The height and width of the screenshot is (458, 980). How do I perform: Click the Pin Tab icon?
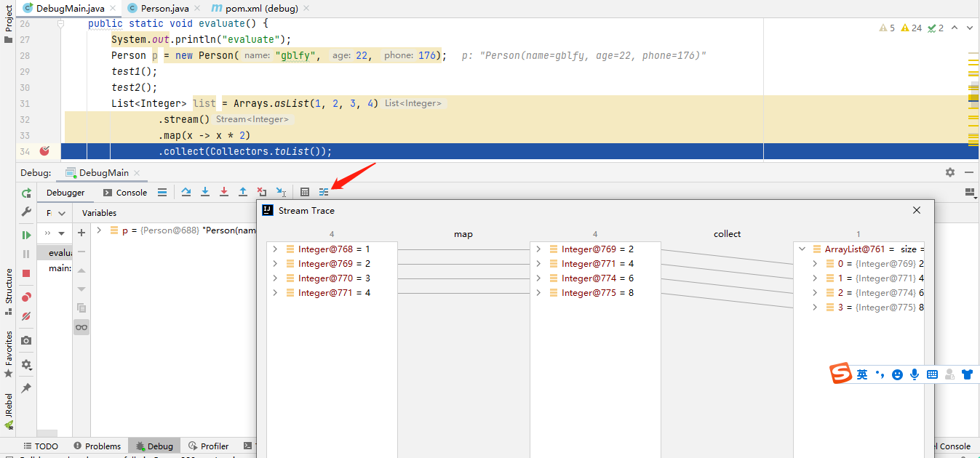26,388
